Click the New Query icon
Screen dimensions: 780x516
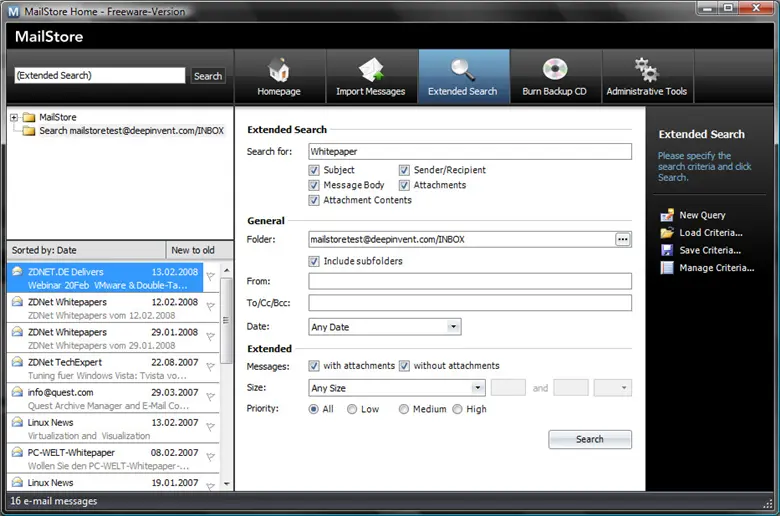[x=667, y=215]
